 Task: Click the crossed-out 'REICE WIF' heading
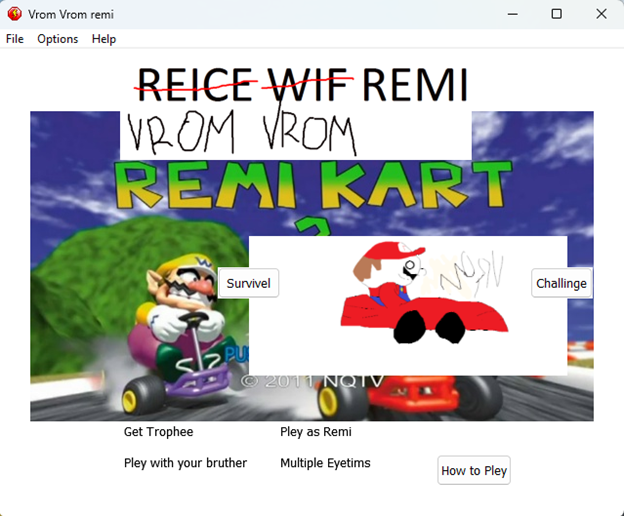pyautogui.click(x=244, y=85)
